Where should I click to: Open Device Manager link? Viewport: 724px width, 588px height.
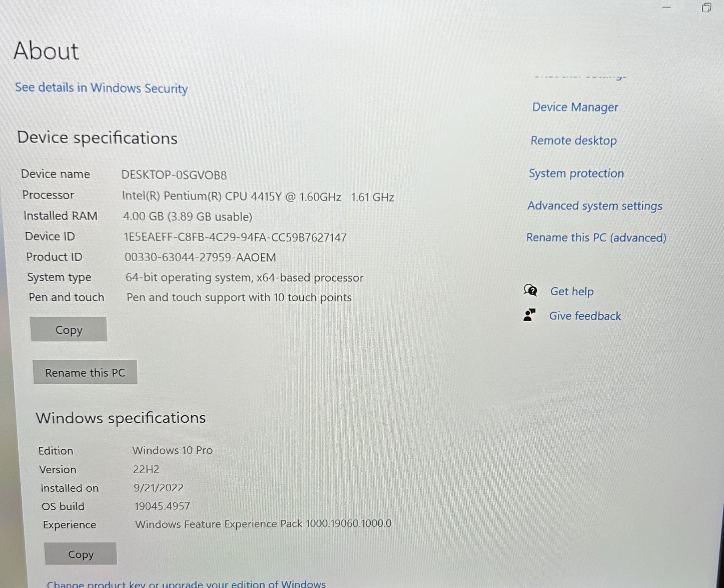tap(575, 107)
